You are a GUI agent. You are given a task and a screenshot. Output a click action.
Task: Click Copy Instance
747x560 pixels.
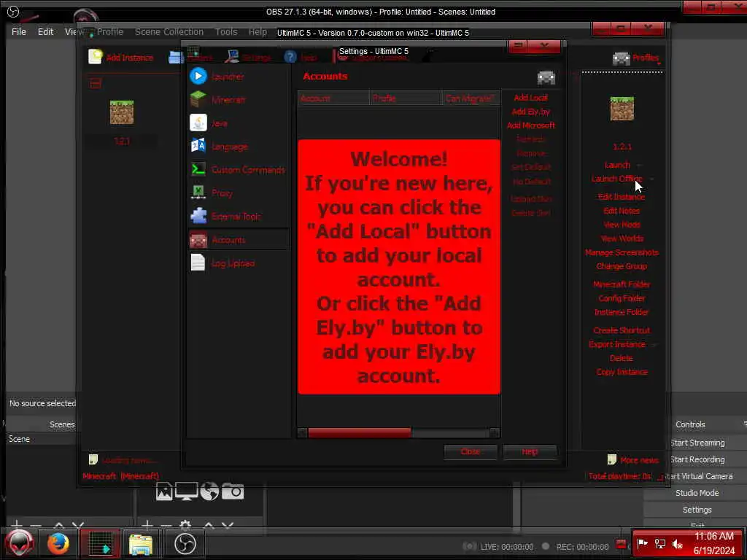tap(622, 372)
